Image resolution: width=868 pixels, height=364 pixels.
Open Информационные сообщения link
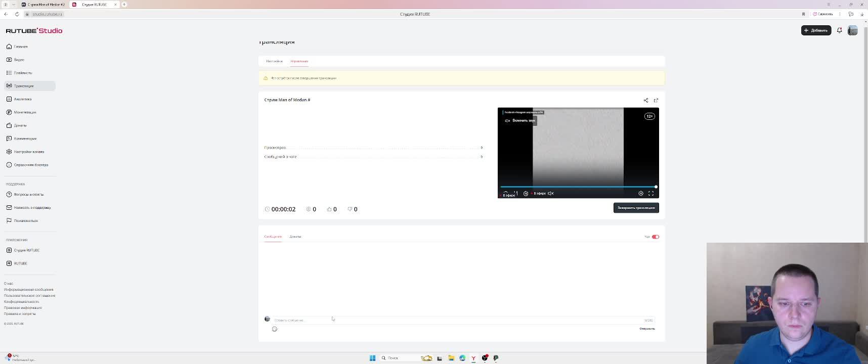[29, 290]
